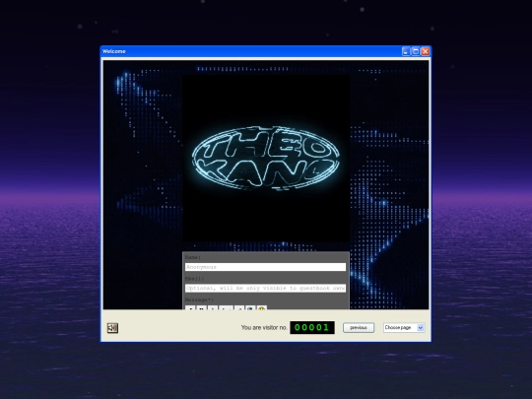
Task: Insert a smiley in the message toolbar
Action: 262,308
